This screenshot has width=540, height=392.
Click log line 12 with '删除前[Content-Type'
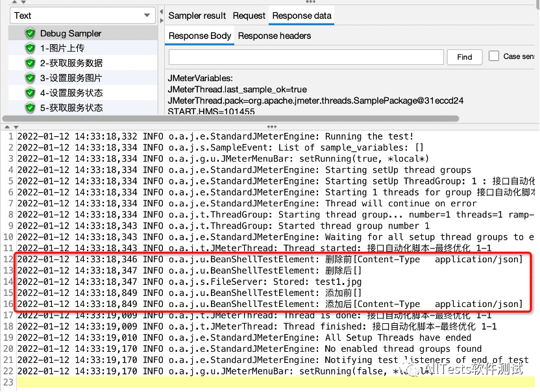(x=271, y=260)
